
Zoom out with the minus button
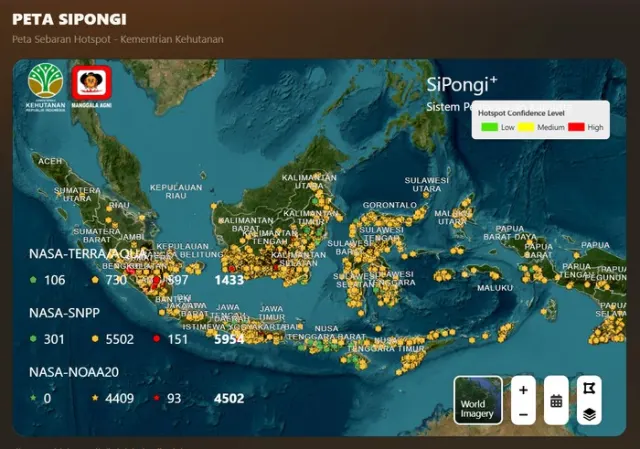[523, 414]
